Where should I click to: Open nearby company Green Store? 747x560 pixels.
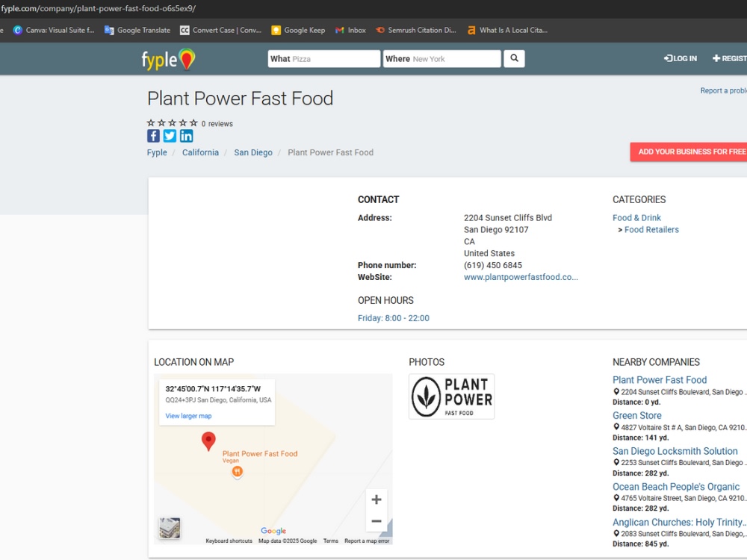click(637, 415)
